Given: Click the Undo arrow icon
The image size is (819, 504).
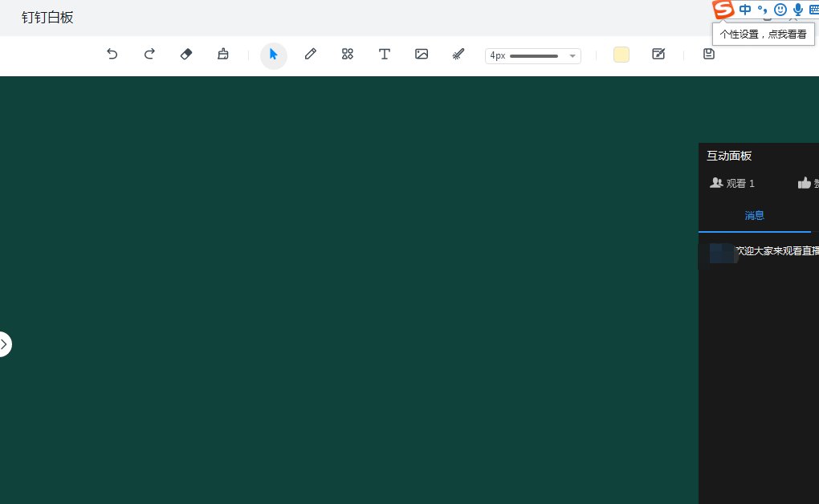Looking at the screenshot, I should [112, 55].
